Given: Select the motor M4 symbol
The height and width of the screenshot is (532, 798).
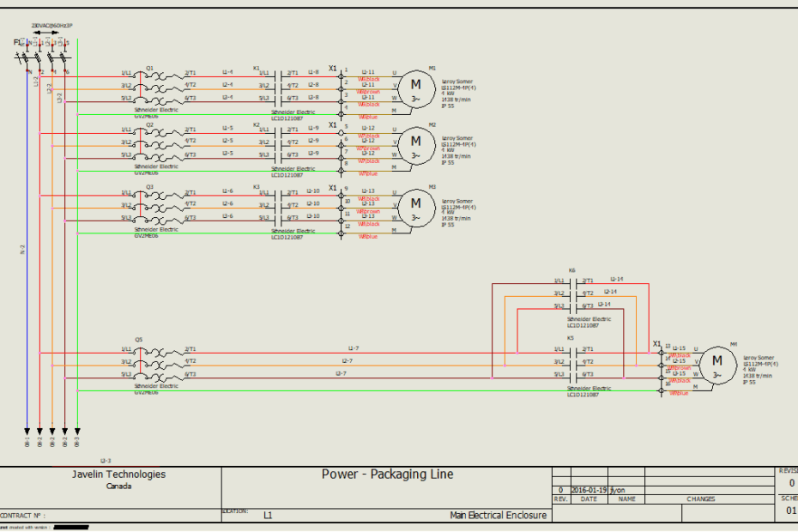Looking at the screenshot, I should pyautogui.click(x=717, y=364).
